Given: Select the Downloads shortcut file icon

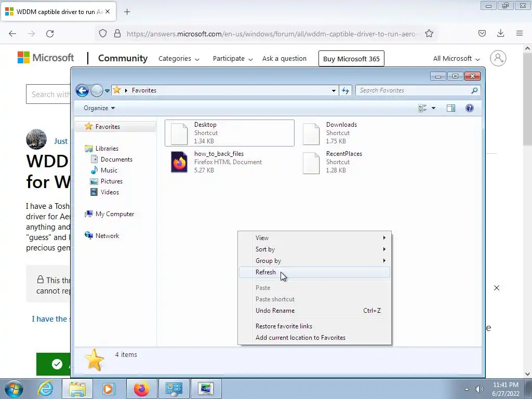Looking at the screenshot, I should click(311, 134).
